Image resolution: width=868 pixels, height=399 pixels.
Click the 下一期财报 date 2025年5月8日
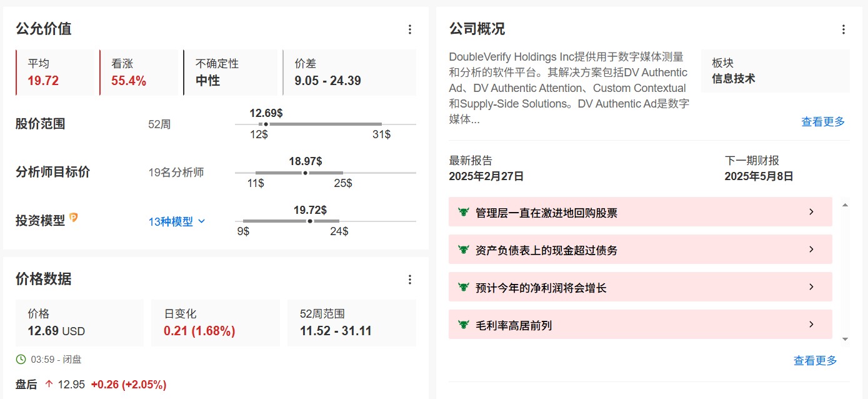pos(759,176)
